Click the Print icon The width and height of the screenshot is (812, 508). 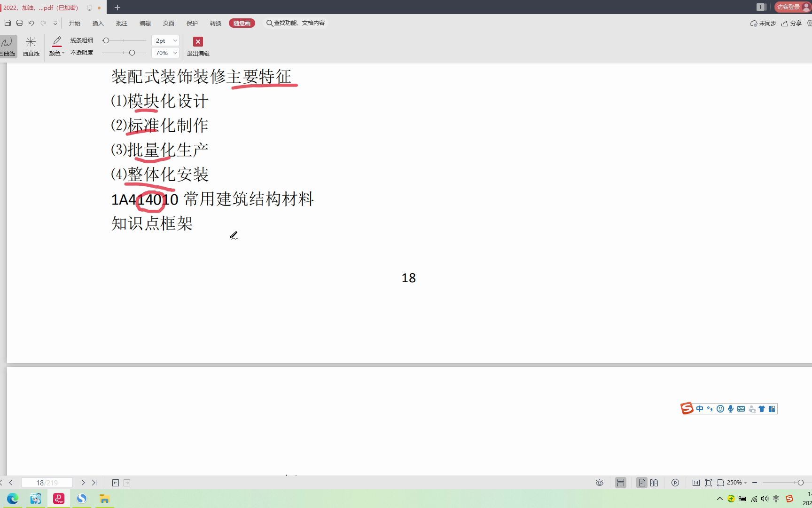coord(20,23)
